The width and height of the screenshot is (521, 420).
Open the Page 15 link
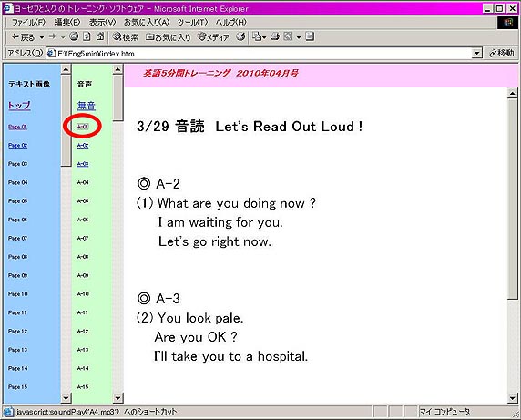[x=18, y=387]
